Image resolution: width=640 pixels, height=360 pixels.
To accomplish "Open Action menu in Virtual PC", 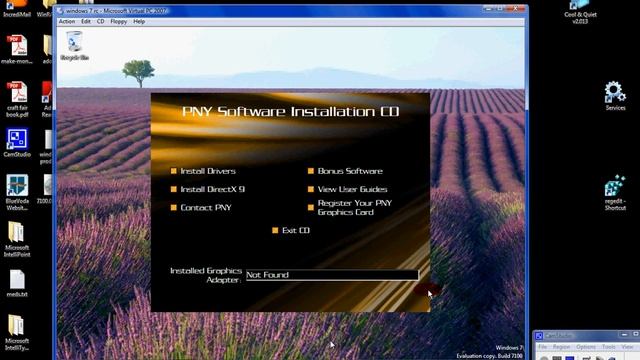I will (x=67, y=22).
